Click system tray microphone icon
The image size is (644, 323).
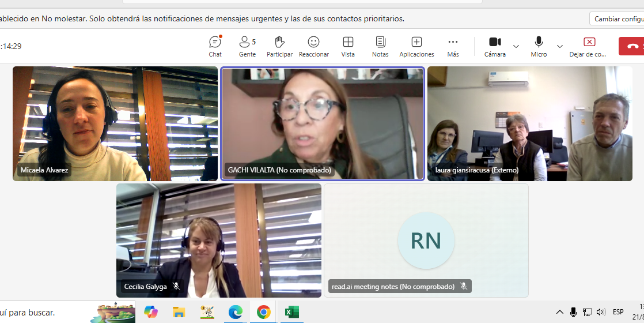[x=573, y=312]
